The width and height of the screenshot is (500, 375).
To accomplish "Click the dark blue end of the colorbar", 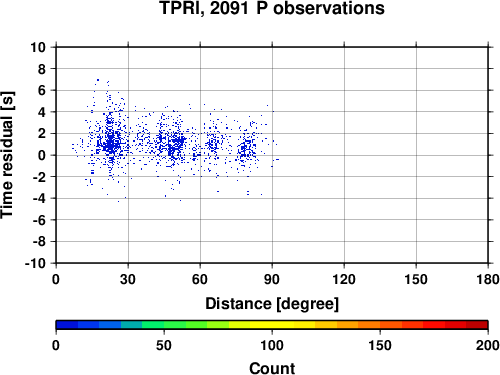I will tap(67, 325).
